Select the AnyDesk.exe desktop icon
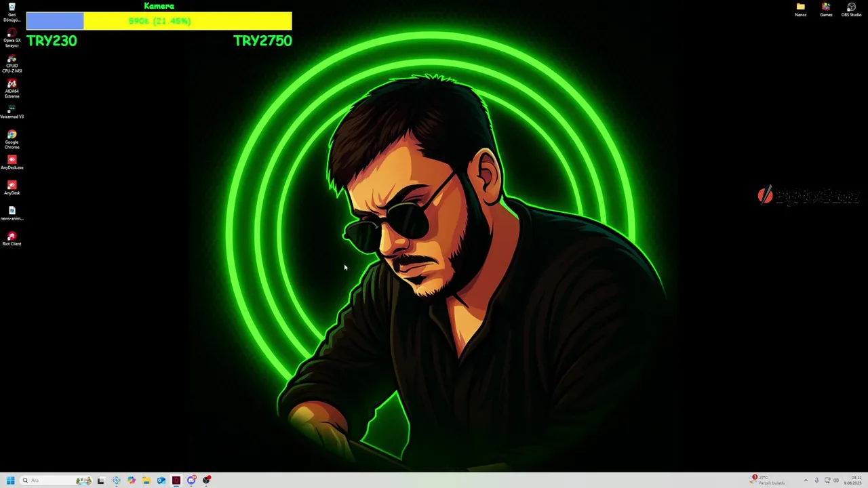 [12, 163]
